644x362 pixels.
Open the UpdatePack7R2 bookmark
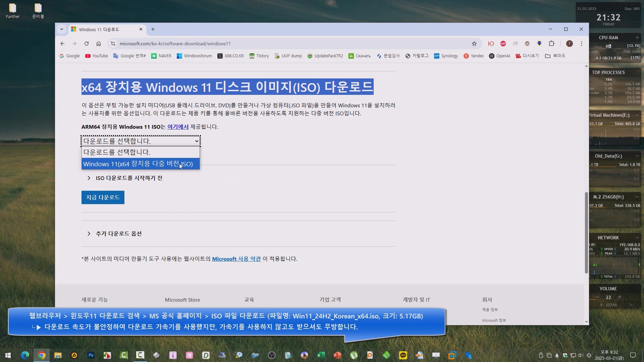(x=325, y=56)
